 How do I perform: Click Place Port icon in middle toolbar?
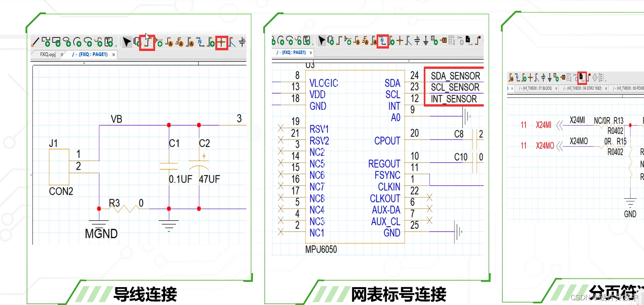coord(443,41)
